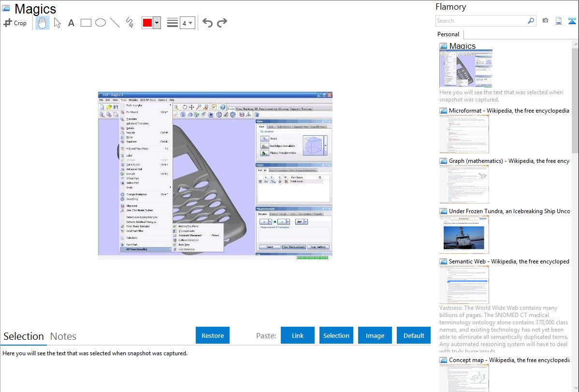Screen dimensions: 579x392
Task: Click 'Concept map - Wikipedia' title
Action: 509,360
